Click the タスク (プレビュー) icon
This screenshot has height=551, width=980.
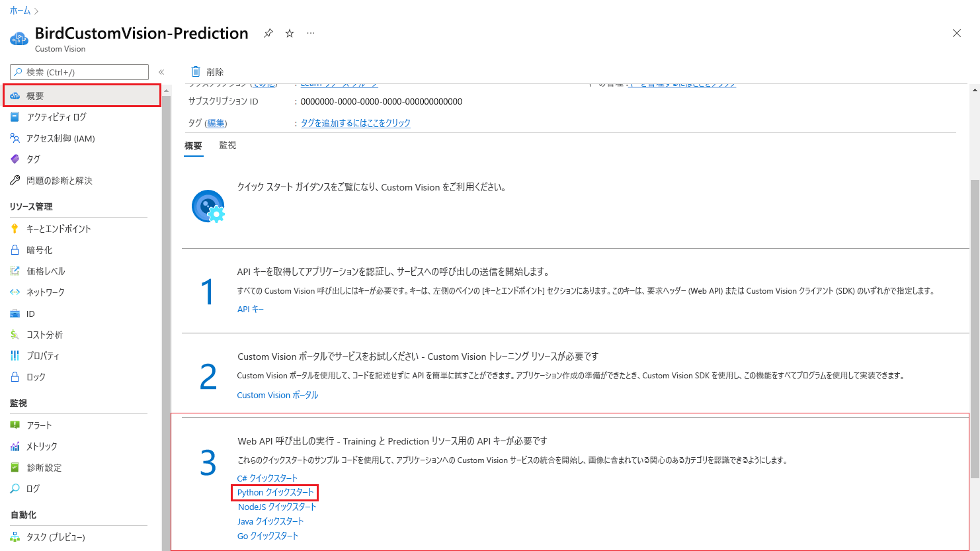click(x=15, y=537)
